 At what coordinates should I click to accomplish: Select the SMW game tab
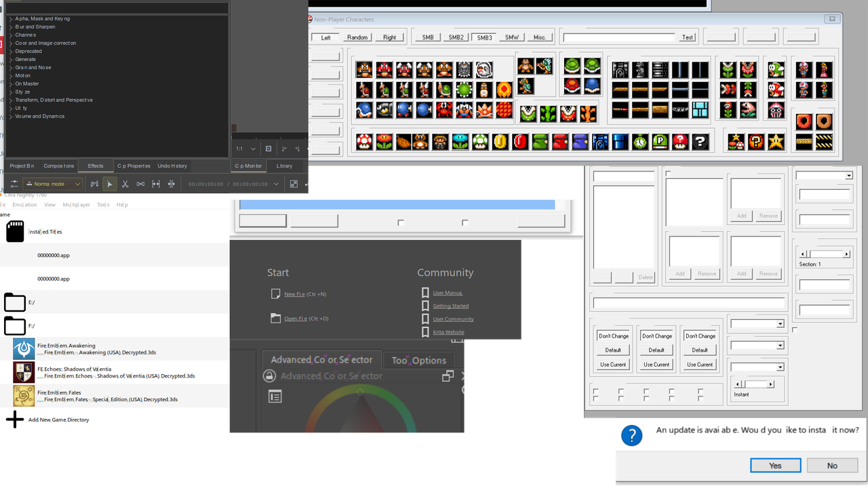512,37
